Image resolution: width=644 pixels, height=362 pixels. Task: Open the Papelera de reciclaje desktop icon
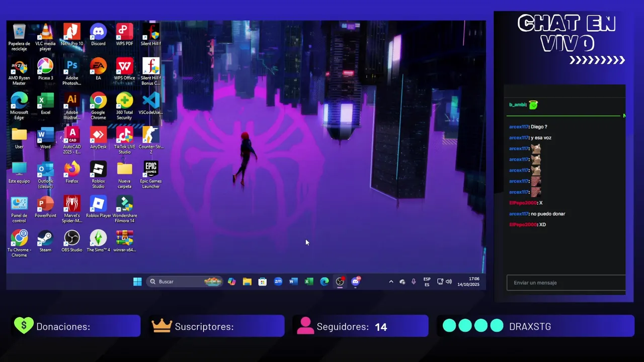(19, 37)
